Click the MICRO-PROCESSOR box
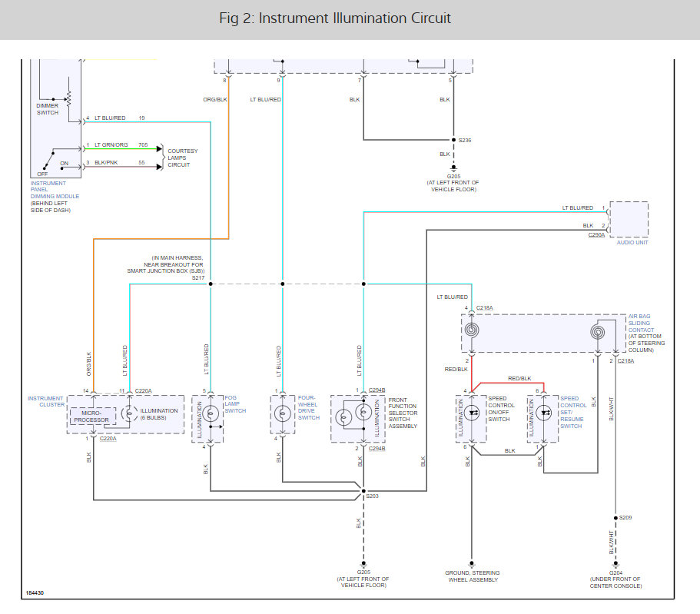Viewport: 700px width, 614px height. pos(93,417)
